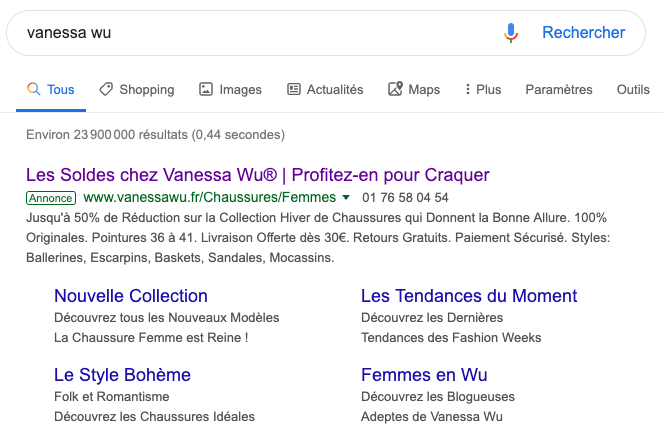
Task: Click the Shopping tag icon
Action: (106, 89)
